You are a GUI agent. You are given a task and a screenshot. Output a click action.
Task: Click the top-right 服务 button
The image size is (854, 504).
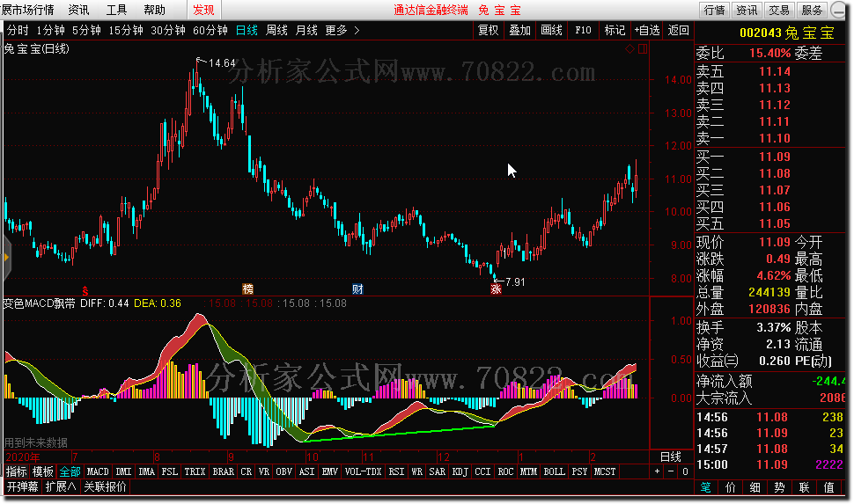click(812, 10)
